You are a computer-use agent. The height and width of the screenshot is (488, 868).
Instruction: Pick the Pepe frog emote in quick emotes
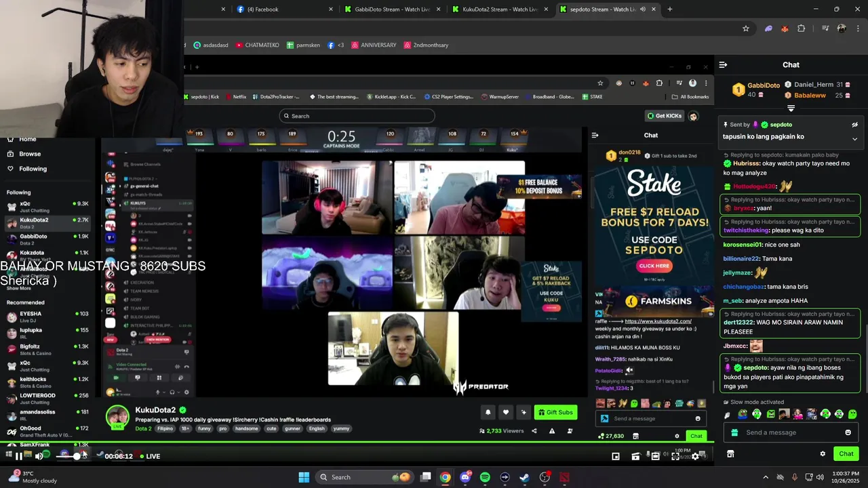pos(743,414)
